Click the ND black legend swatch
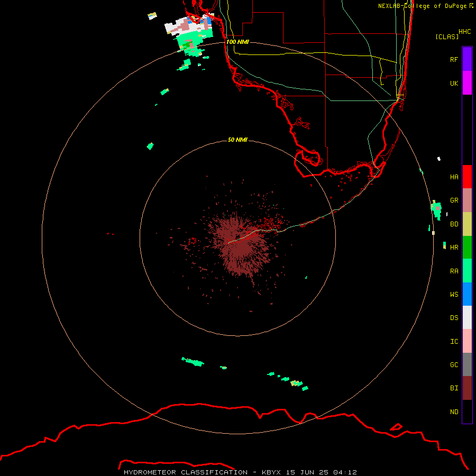Viewport: 476px width, 476px height. (467, 411)
